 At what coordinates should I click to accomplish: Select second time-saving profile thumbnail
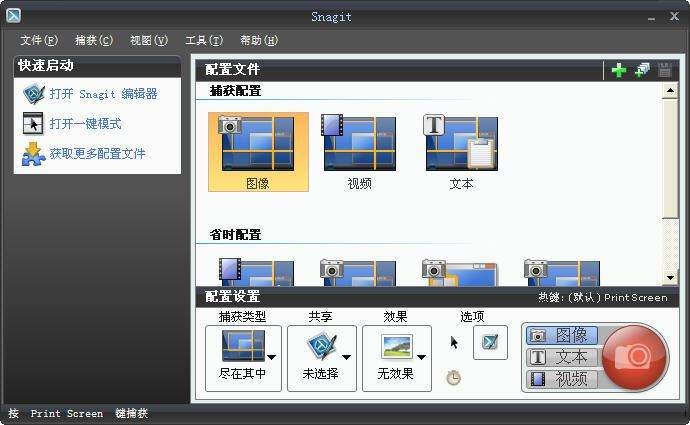[358, 272]
